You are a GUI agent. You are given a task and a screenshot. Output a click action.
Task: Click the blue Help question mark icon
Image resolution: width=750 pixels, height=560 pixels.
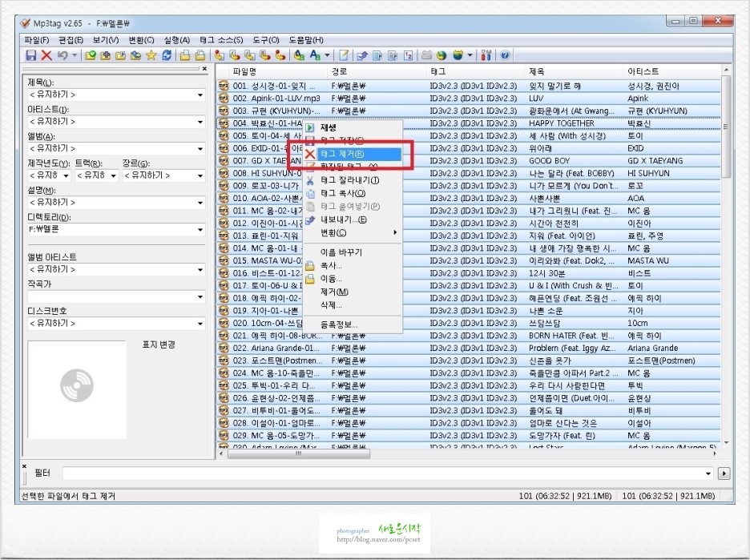point(505,55)
